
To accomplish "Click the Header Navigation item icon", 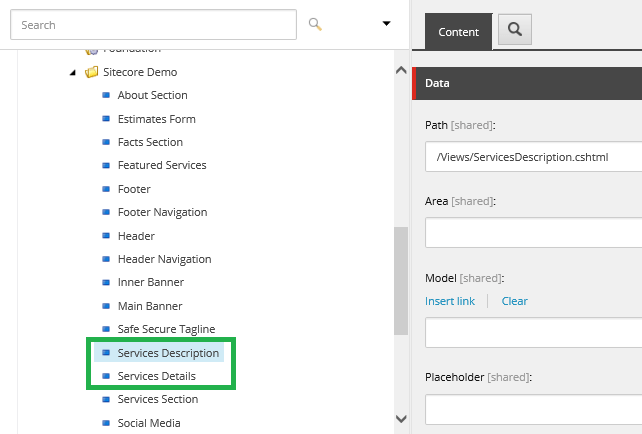I will [106, 259].
